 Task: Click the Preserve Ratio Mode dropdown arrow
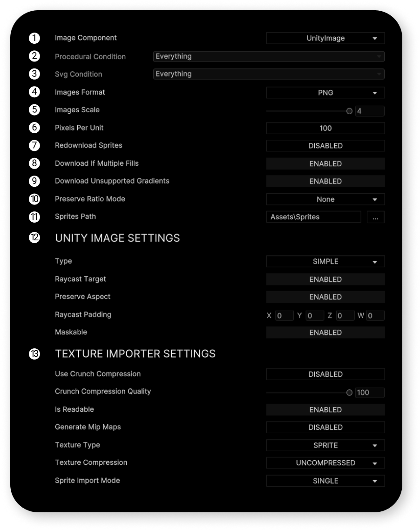coord(375,200)
